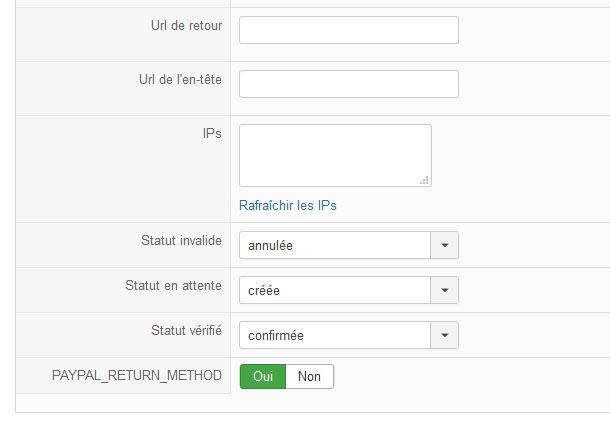Image resolution: width=610 pixels, height=432 pixels.
Task: Click the Statut vérifié label
Action: 186,330
